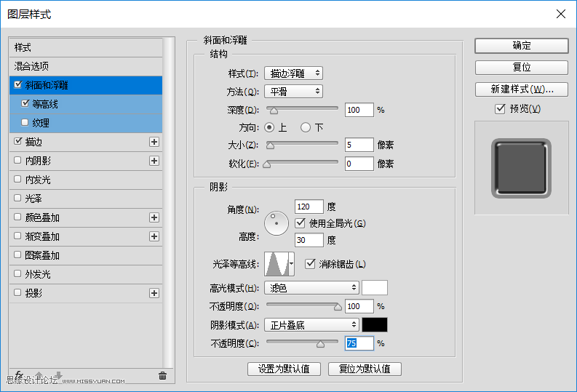Click the plus icon beside 投影
The height and width of the screenshot is (392, 577).
(x=154, y=293)
